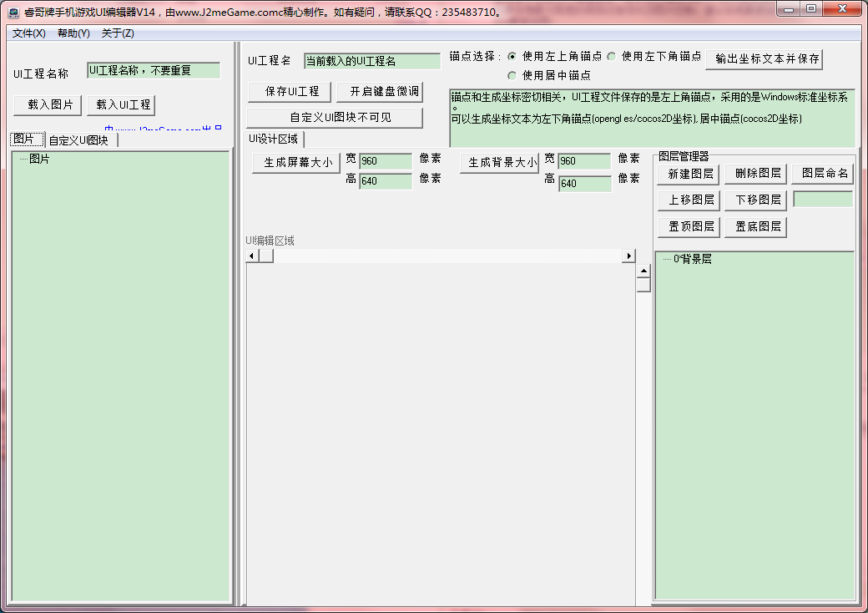Click the 生成屏幕大小 button
Screen dimensions: 868x613
point(296,163)
